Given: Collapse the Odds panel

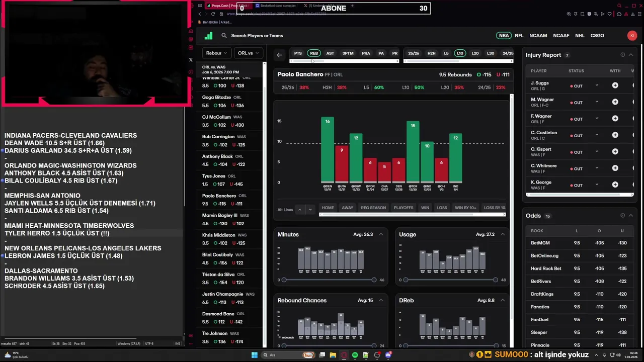Looking at the screenshot, I should (x=631, y=216).
